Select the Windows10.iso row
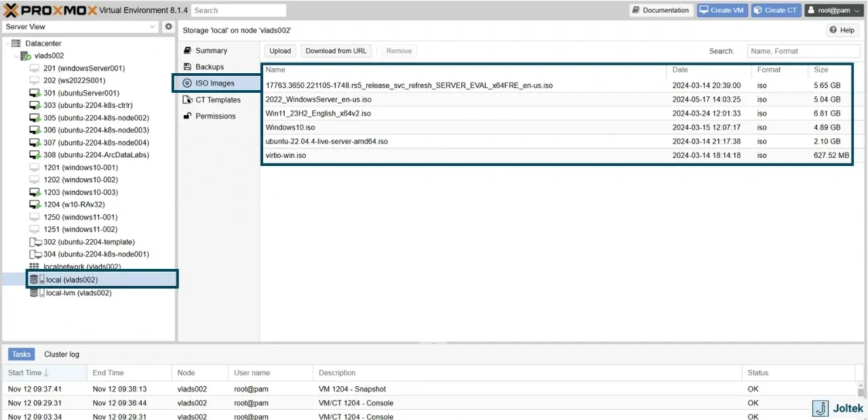The height and width of the screenshot is (420, 868). coord(557,127)
